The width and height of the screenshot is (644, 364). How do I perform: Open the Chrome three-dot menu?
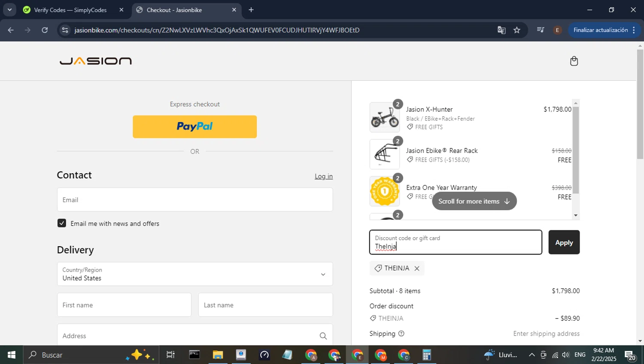click(x=634, y=30)
